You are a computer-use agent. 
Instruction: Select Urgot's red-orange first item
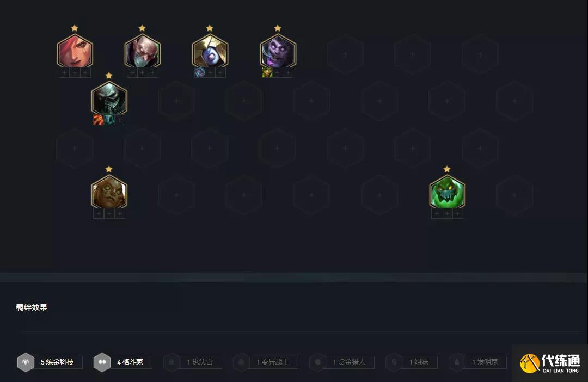(98, 120)
